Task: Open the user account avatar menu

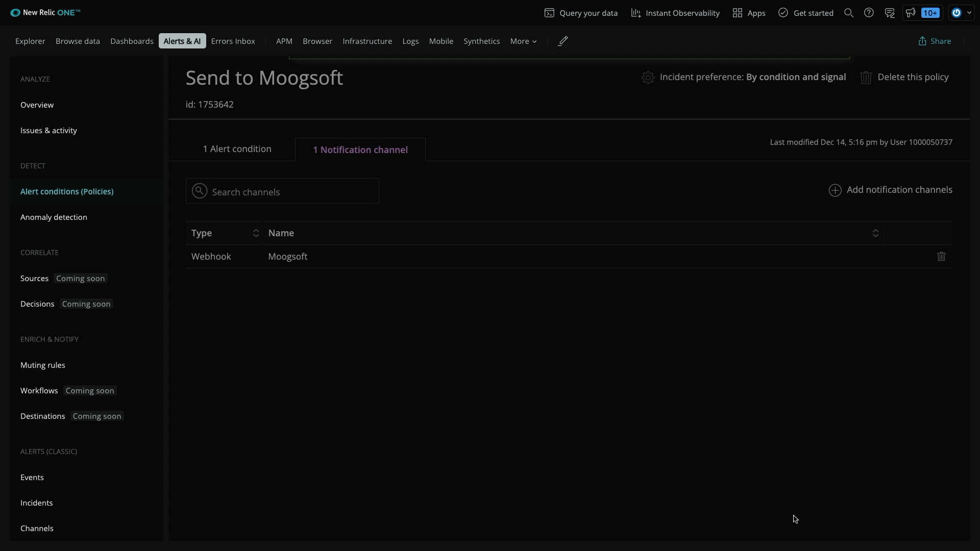Action: 962,13
